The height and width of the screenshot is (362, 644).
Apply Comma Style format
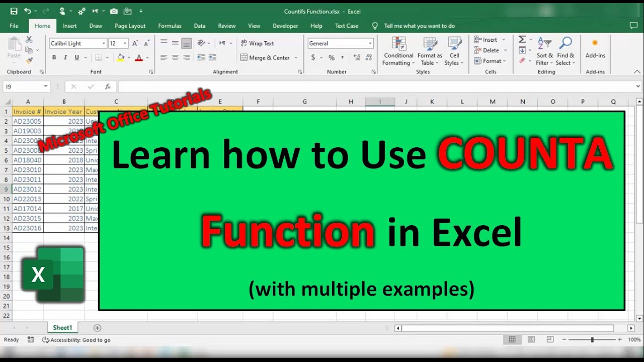pos(343,57)
